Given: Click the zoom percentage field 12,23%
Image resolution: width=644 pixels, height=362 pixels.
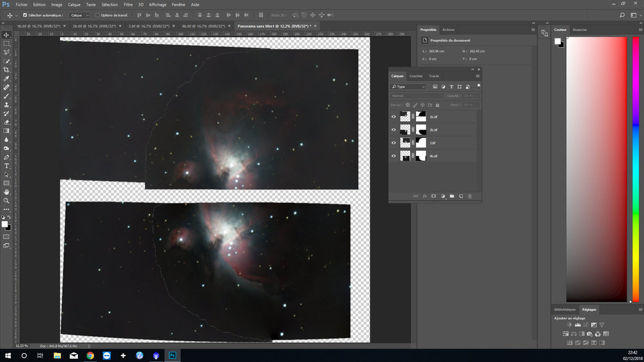Looking at the screenshot, I should pyautogui.click(x=22, y=346).
